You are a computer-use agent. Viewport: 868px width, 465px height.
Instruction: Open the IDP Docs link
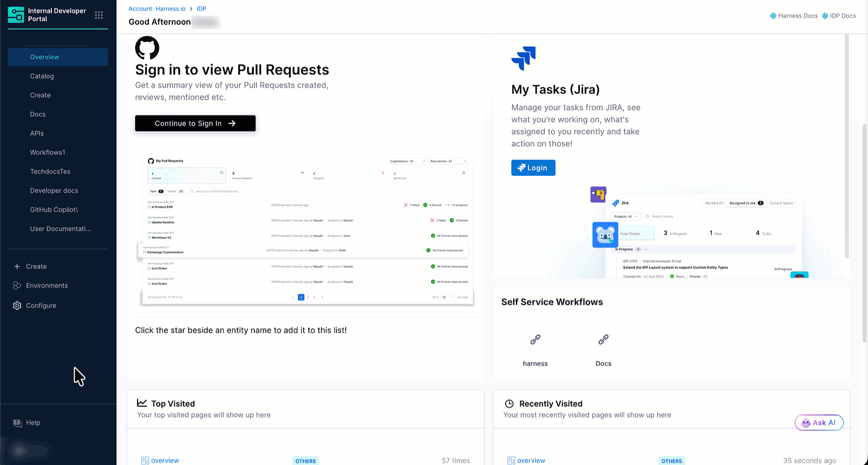(839, 16)
